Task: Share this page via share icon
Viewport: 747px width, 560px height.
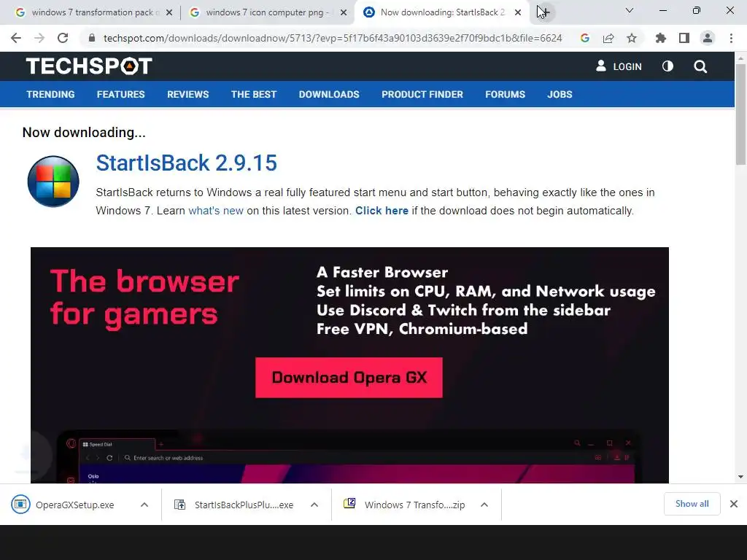Action: point(608,38)
